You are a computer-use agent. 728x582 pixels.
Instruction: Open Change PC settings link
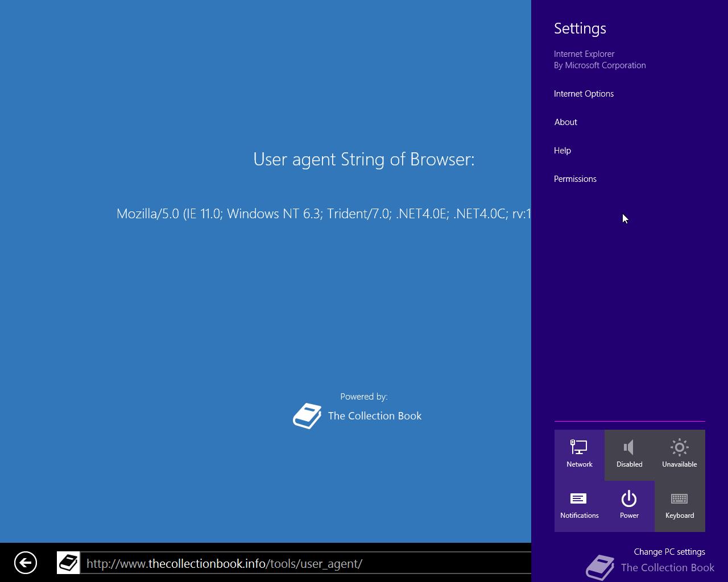pyautogui.click(x=669, y=552)
